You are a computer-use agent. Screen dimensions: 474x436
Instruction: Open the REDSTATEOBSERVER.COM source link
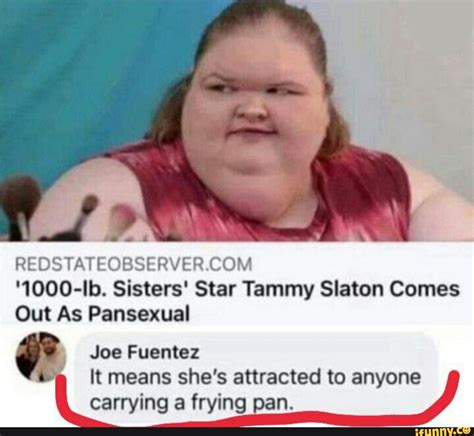click(134, 264)
